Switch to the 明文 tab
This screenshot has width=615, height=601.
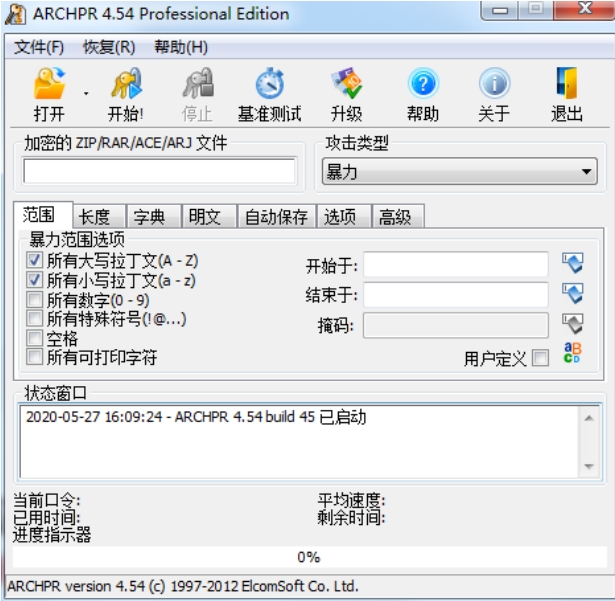209,216
